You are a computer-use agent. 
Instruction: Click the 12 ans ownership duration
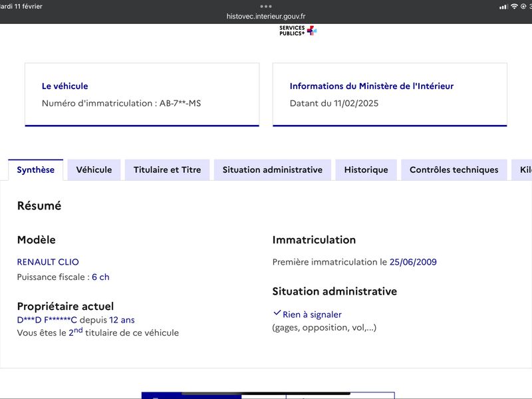coord(122,320)
